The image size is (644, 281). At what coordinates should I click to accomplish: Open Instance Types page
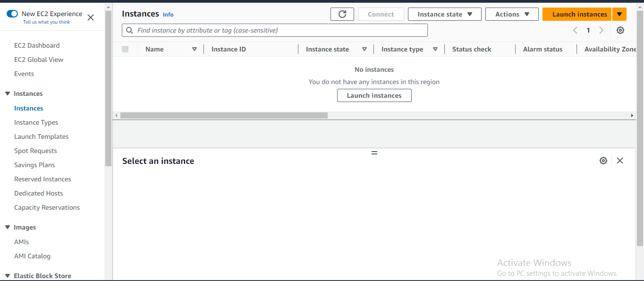(36, 122)
